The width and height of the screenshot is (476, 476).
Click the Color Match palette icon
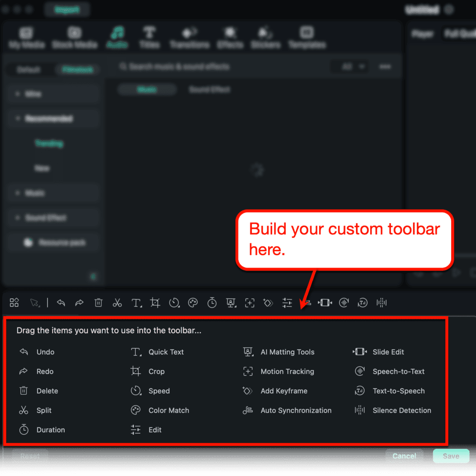[136, 410]
